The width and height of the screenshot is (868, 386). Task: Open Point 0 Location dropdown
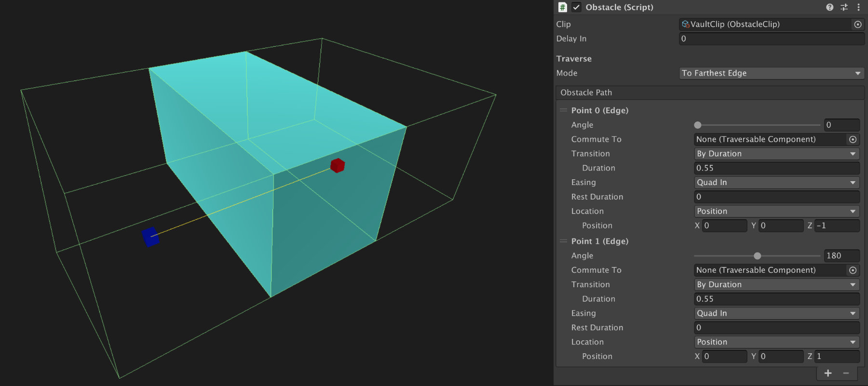tap(776, 212)
